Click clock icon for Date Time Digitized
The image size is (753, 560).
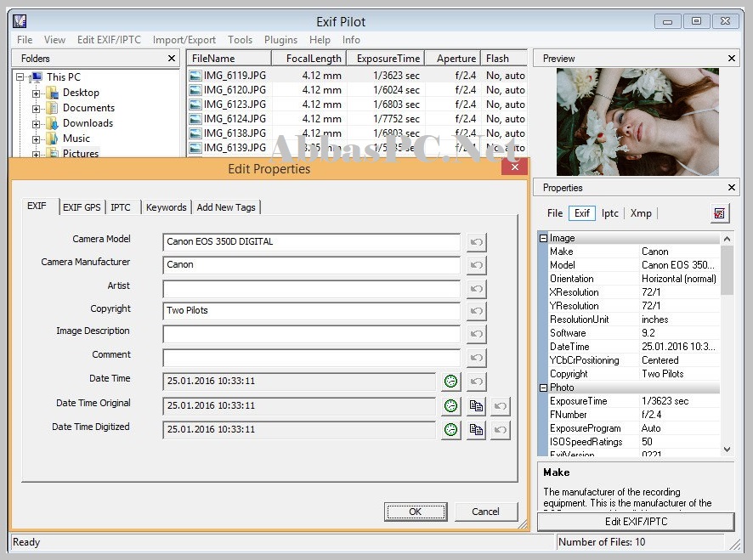pos(451,429)
